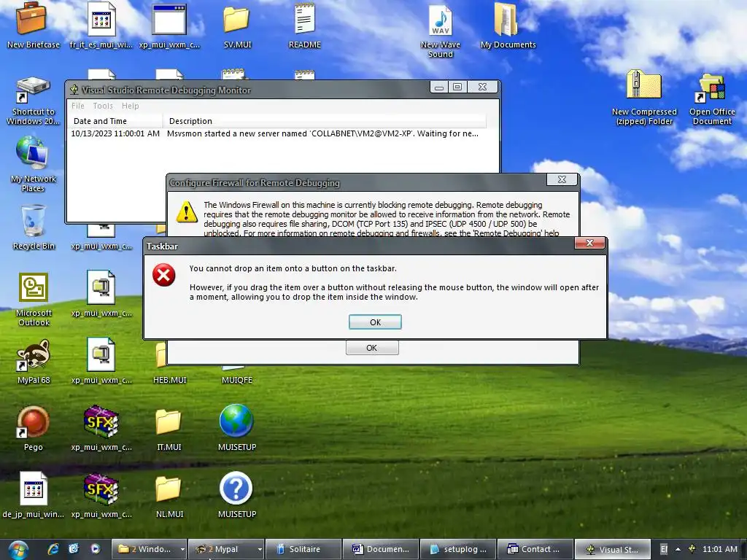Viewport: 747px width, 560px height.
Task: Click the Remote Debugging Monitor tray icon
Action: (x=692, y=549)
